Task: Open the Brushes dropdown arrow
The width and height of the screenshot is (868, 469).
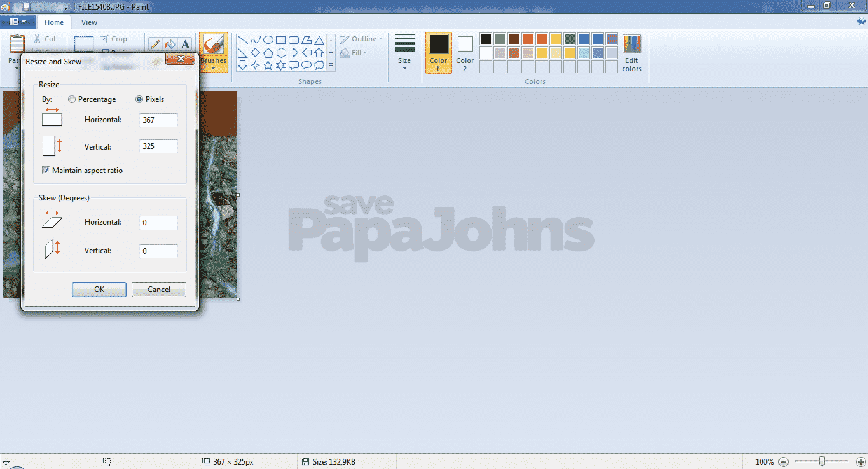Action: tap(214, 68)
